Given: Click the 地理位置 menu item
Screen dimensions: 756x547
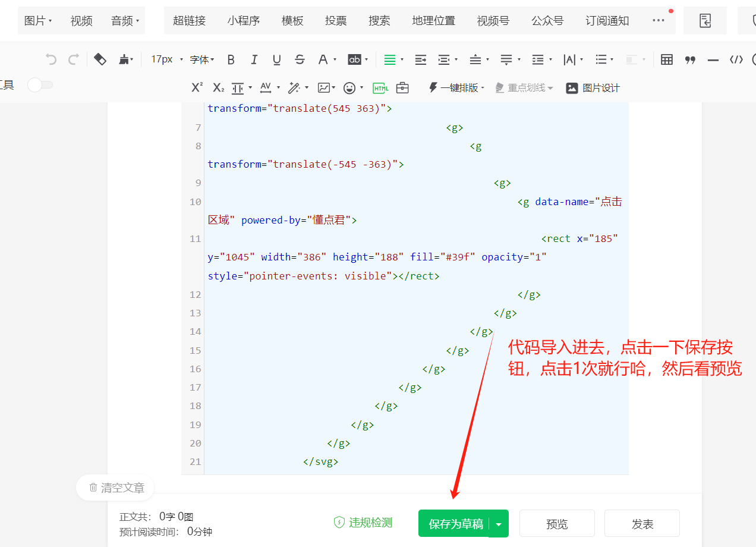Looking at the screenshot, I should [x=434, y=21].
